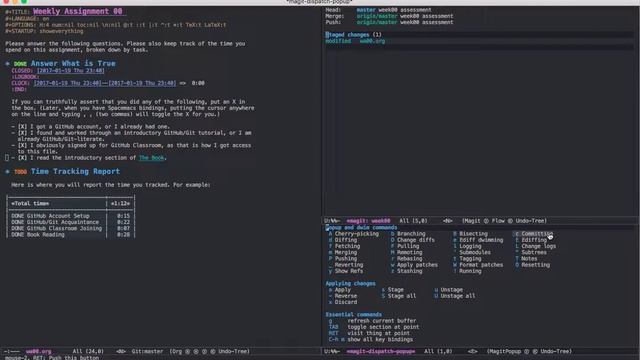Click the 'DONE' keyword on first heading
Viewport: 640px width, 360px height.
coord(20,64)
